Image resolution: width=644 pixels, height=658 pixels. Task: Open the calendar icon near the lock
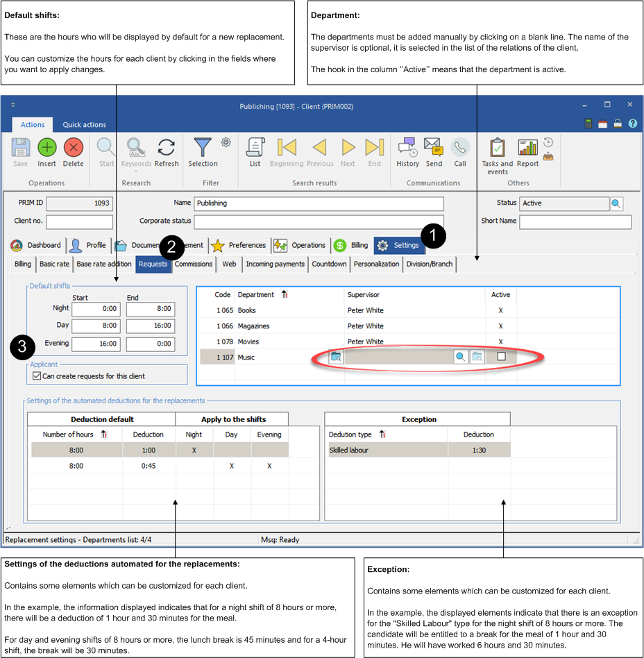(603, 124)
